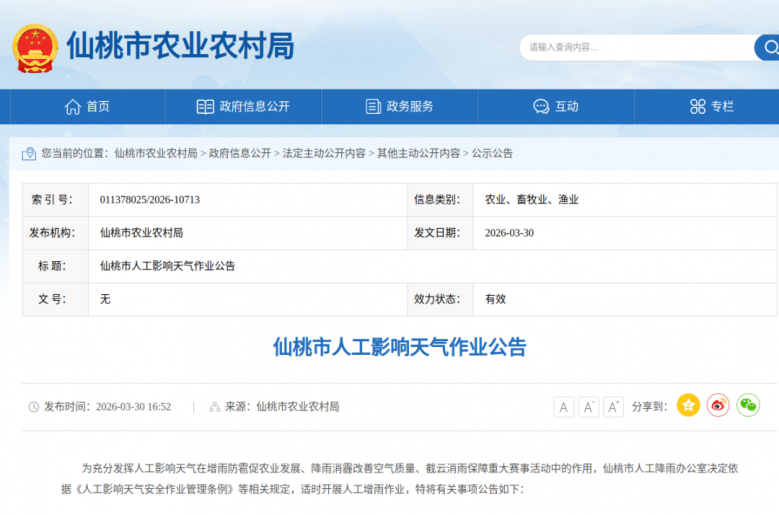This screenshot has width=779, height=515.
Task: Click the search magnifier button
Action: point(768,47)
